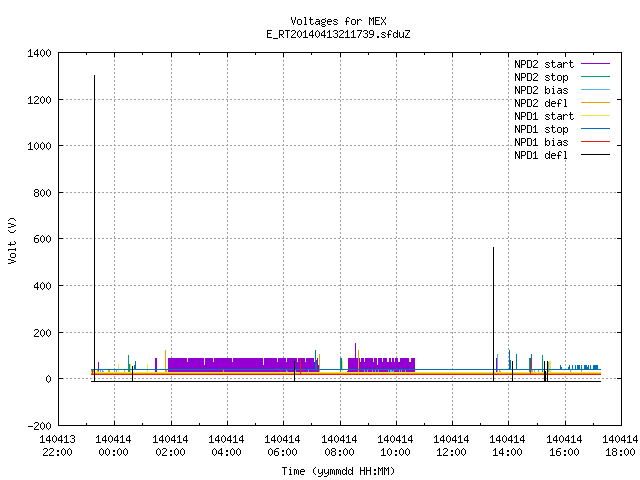Click the 'NPD2 stop' legend label

(x=541, y=77)
